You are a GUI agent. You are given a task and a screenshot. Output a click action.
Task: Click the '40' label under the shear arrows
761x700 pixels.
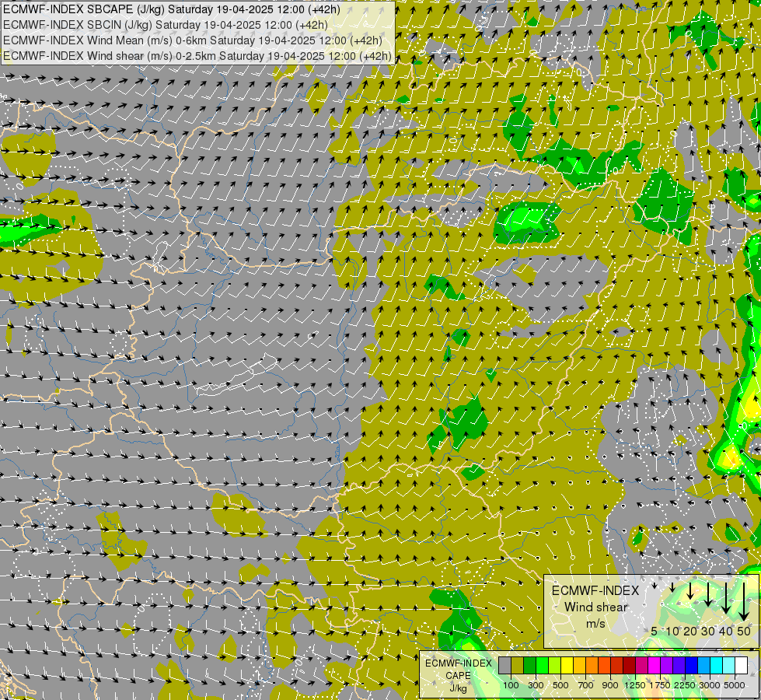(726, 631)
